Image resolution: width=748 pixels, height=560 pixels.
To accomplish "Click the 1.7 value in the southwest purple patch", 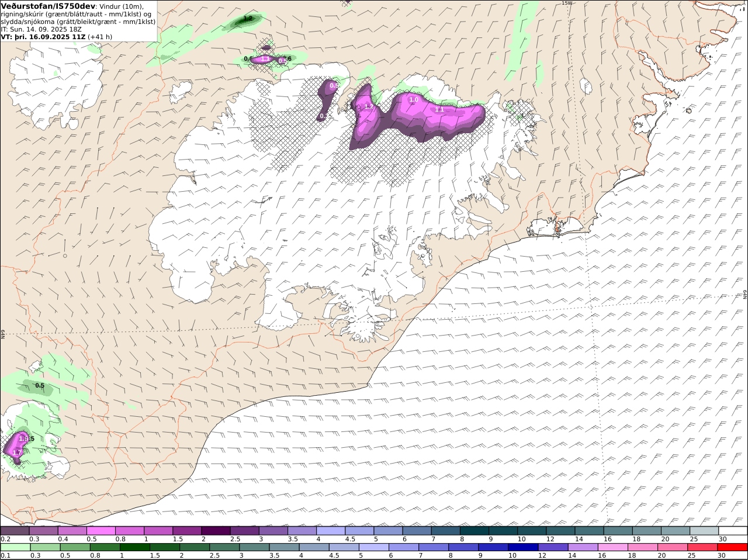I will pyautogui.click(x=17, y=453).
